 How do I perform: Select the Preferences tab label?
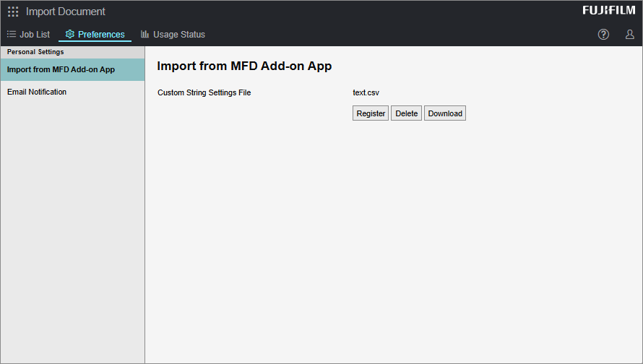pos(101,35)
